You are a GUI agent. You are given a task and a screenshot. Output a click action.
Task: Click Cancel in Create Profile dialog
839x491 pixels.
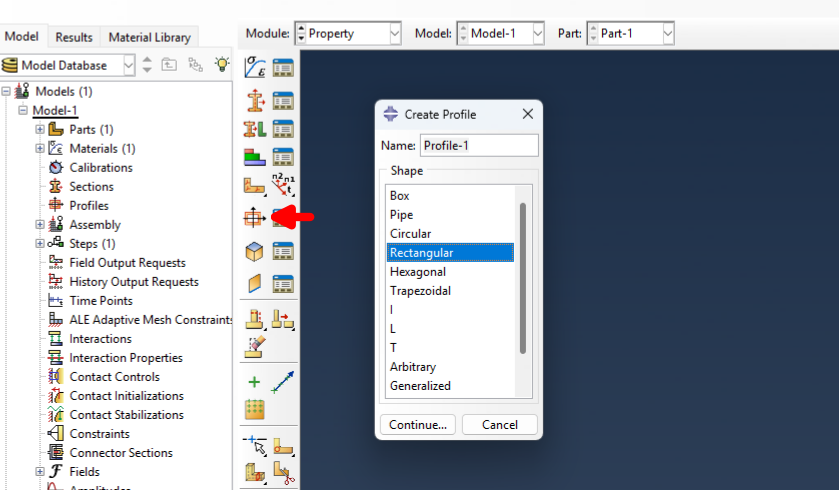tap(499, 425)
